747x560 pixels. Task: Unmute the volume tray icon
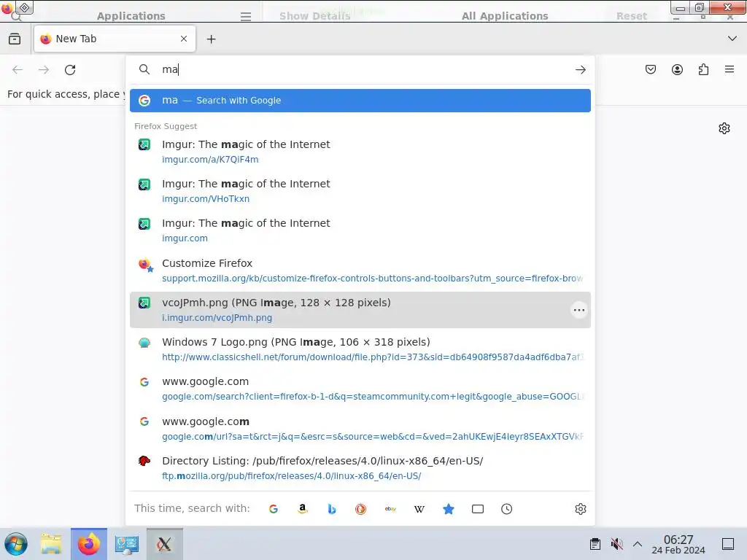pos(616,544)
